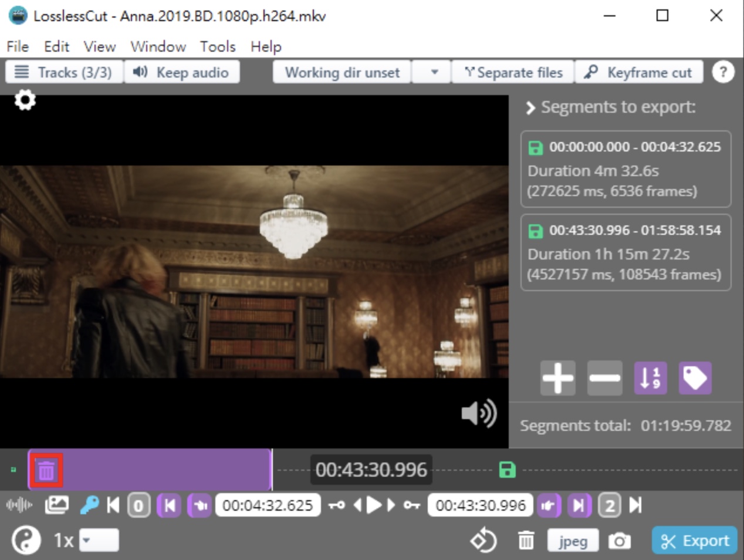Click the save icon of the 00:00:00.000 segment
Image resolution: width=744 pixels, height=560 pixels.
(535, 147)
